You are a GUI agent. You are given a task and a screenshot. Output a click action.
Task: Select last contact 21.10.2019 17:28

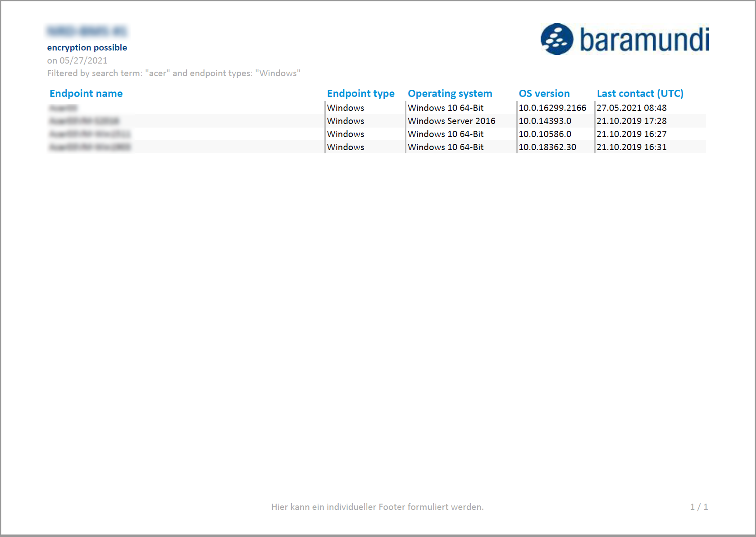(631, 121)
